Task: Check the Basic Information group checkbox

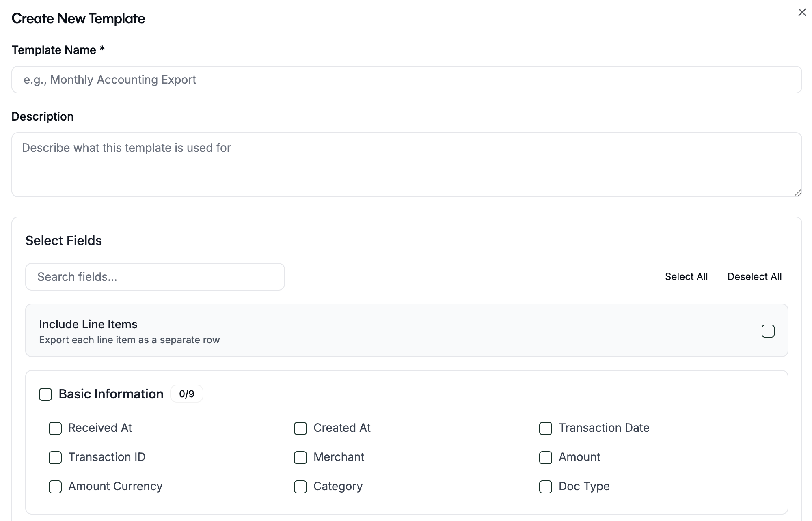Action: (45, 394)
